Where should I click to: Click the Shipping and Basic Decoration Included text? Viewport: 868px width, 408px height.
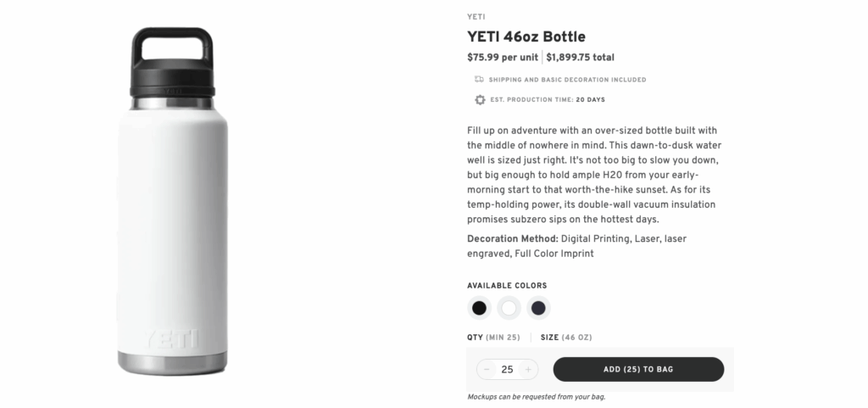click(567, 80)
